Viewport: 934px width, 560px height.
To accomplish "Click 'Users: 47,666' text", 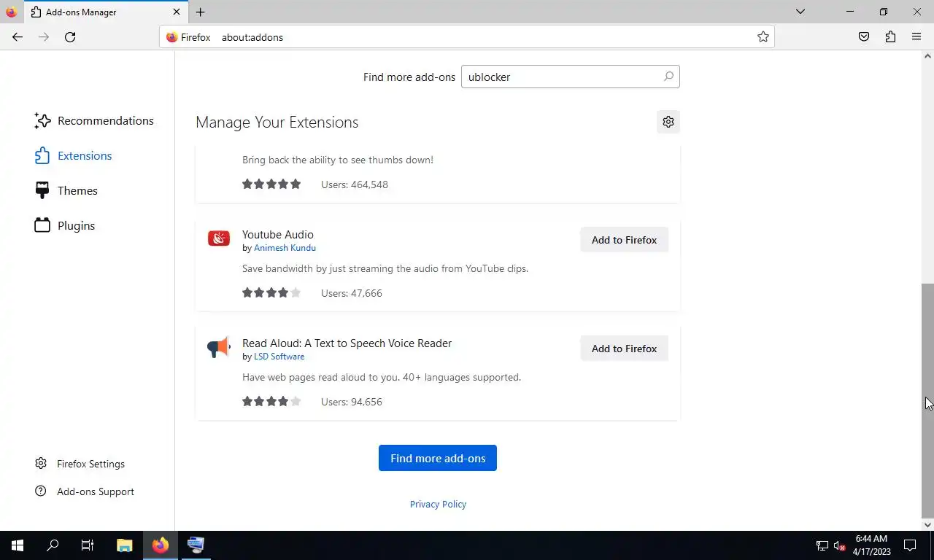I will 352,293.
